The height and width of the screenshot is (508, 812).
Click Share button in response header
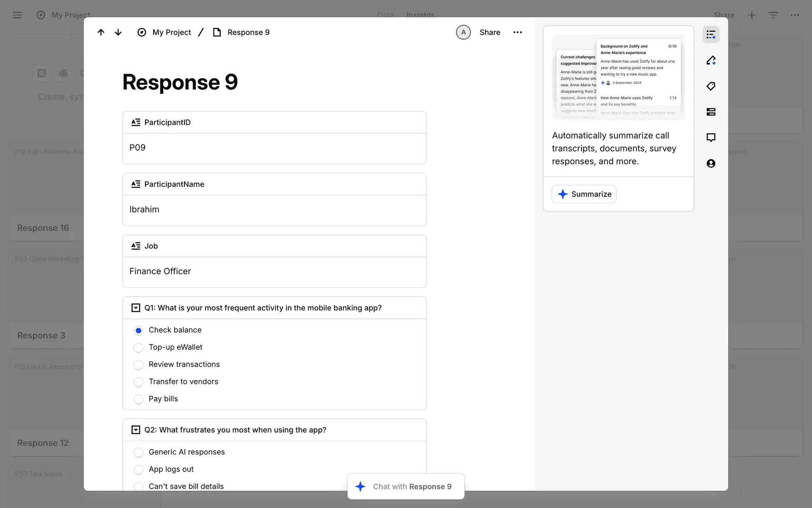pyautogui.click(x=490, y=32)
